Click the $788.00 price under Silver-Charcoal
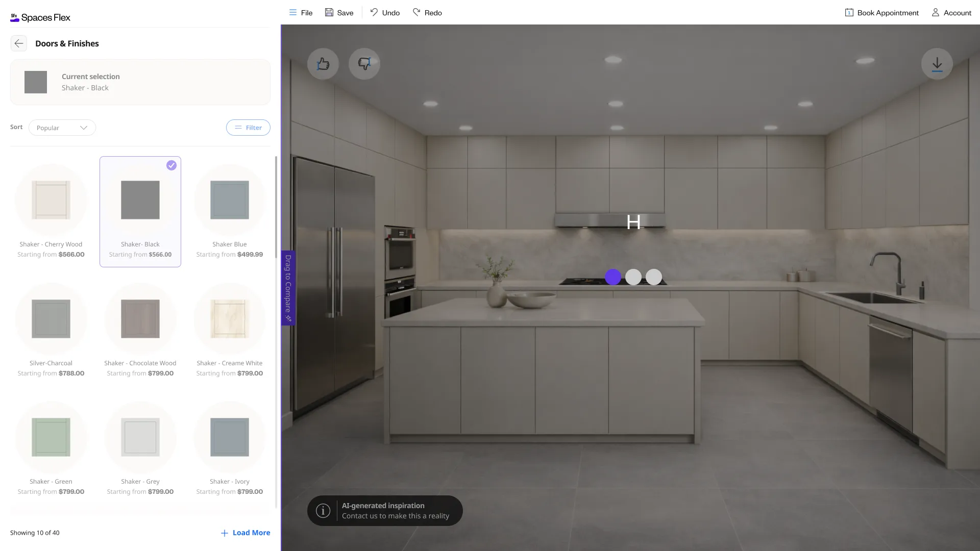Image resolution: width=980 pixels, height=551 pixels. [x=71, y=373]
